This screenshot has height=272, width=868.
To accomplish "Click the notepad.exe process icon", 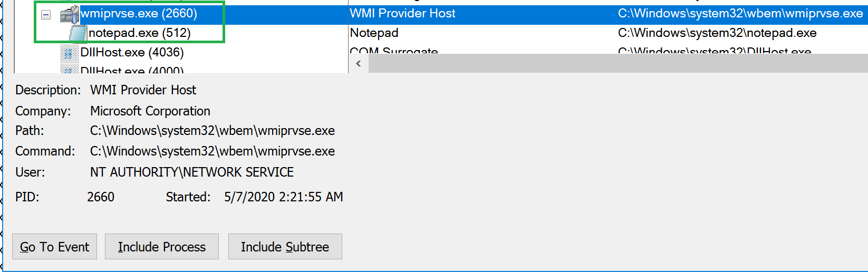I will tap(78, 33).
